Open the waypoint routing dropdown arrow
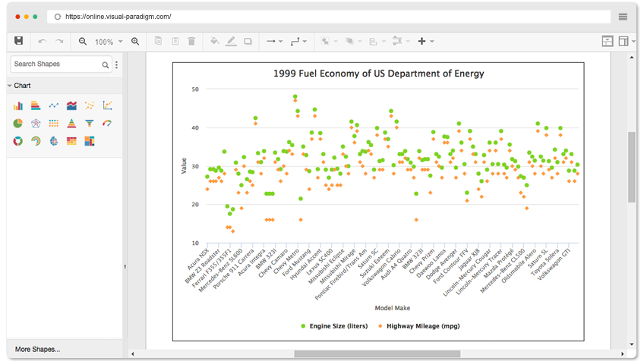Screen dimensions: 644x361 click(x=305, y=42)
